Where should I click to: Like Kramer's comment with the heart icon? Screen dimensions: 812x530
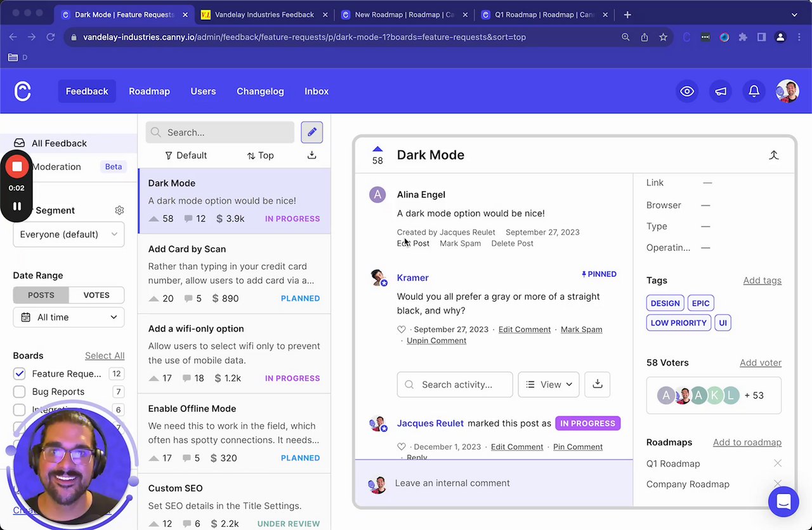click(x=401, y=329)
